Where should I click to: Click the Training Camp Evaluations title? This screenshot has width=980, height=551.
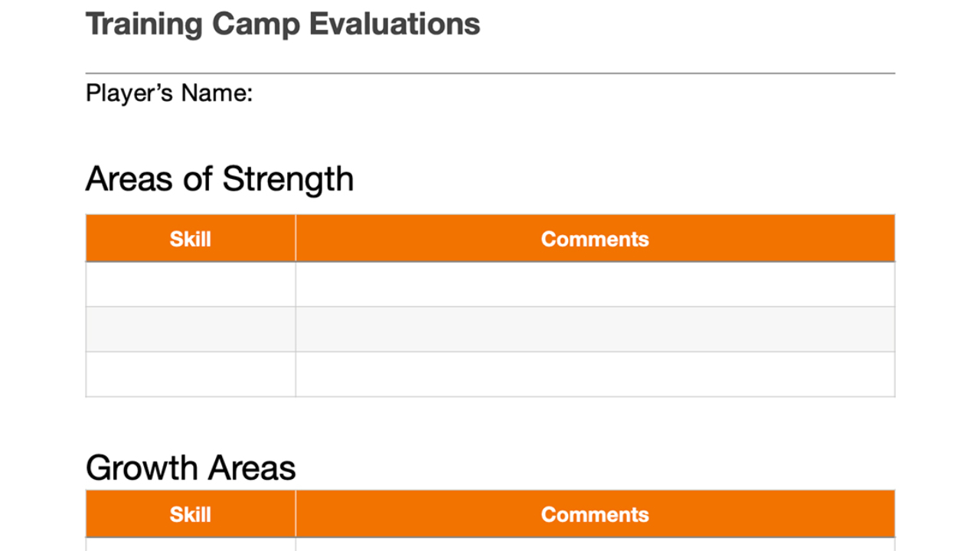click(283, 24)
